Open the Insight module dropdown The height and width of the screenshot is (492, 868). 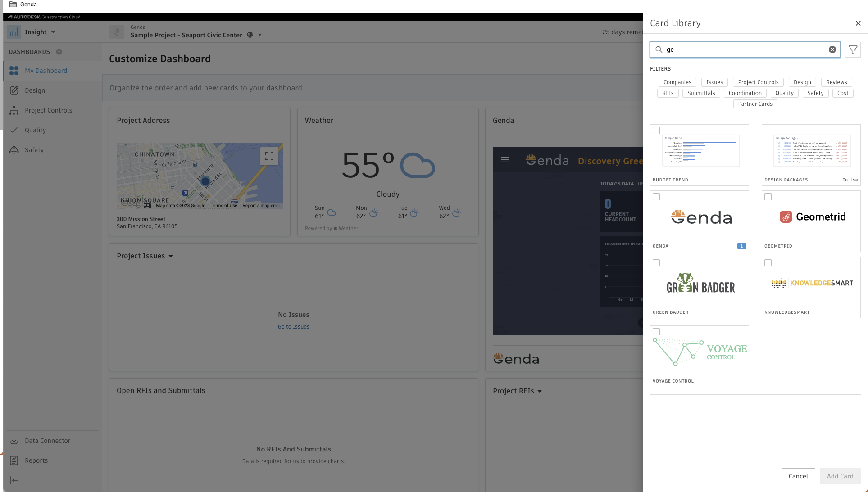pyautogui.click(x=53, y=32)
